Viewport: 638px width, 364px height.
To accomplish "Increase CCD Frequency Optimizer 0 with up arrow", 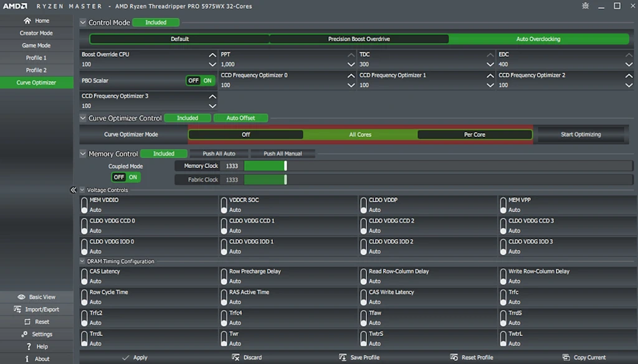I will click(x=351, y=75).
